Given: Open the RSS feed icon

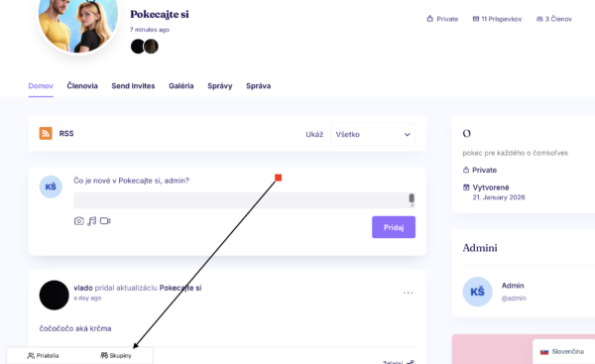Looking at the screenshot, I should 46,134.
